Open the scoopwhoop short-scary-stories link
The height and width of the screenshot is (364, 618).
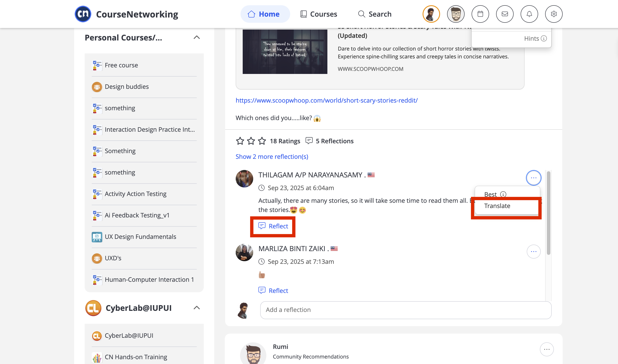coord(327,100)
